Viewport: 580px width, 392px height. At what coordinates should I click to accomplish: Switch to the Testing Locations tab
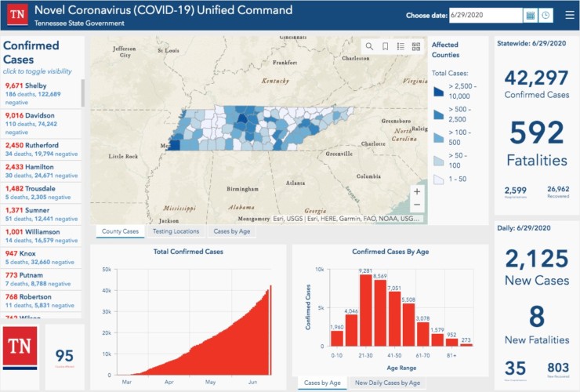(175, 231)
